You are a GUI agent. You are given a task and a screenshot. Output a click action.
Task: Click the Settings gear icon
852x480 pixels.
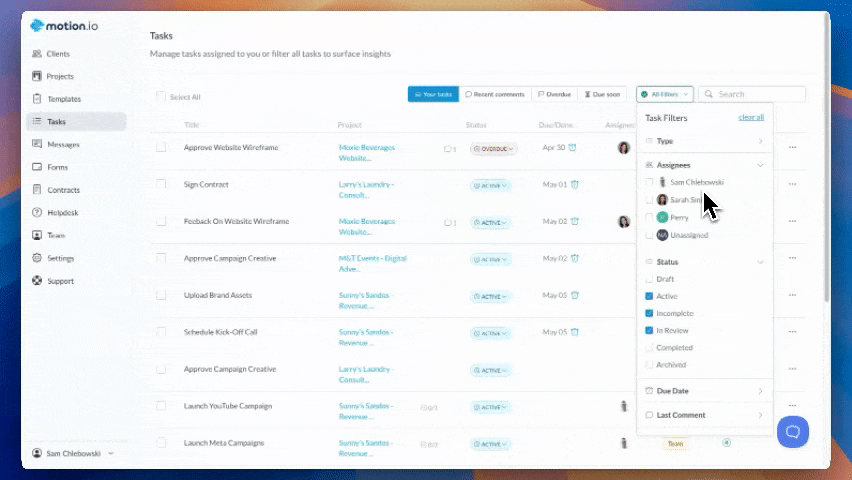37,258
